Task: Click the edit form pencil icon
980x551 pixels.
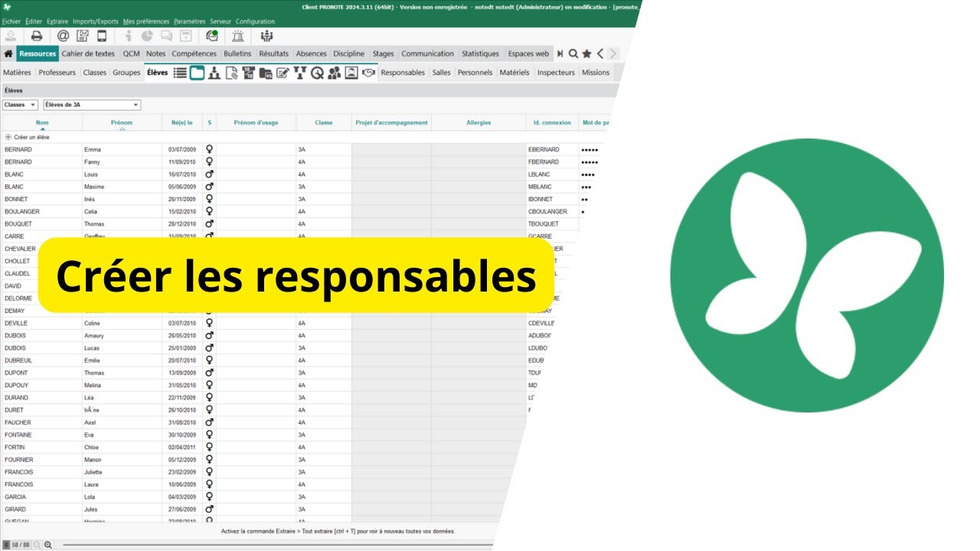Action: coord(283,73)
